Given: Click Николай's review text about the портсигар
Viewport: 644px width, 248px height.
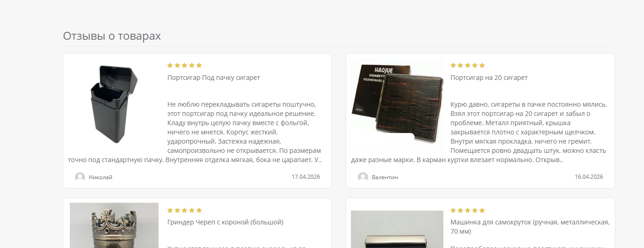Looking at the screenshot, I should [195, 132].
